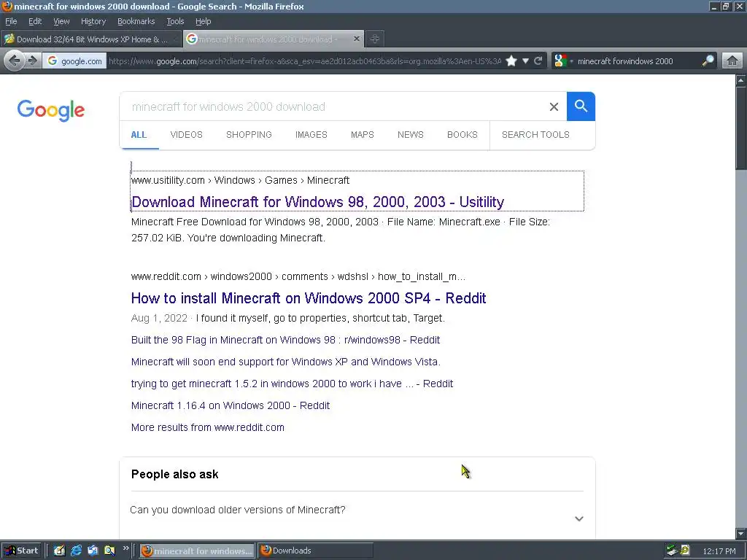
Task: Click the network tray icon
Action: pos(672,551)
